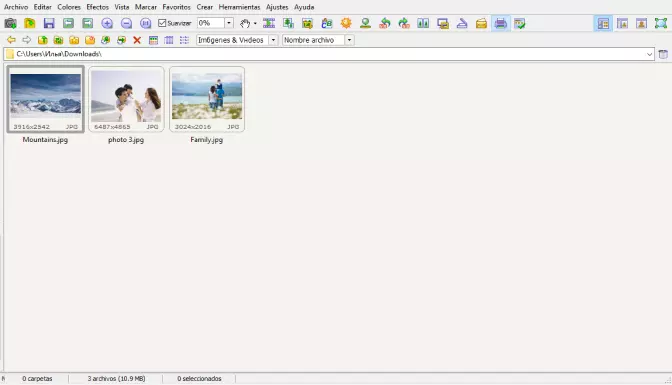Expand the folder path history dropdown arrow
This screenshot has height=385, width=672.
click(649, 54)
